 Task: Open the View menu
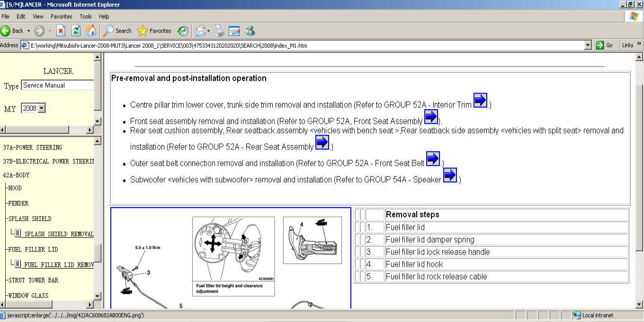pos(38,17)
